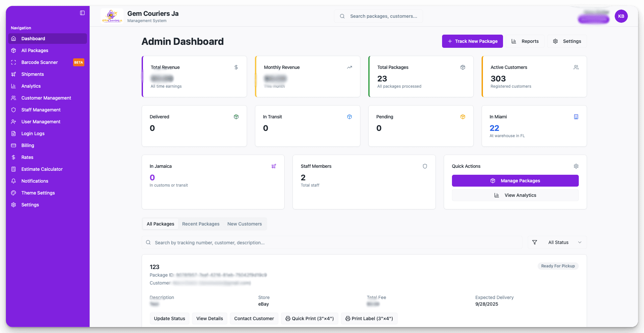Click the tracking number search field
The height and width of the screenshot is (333, 644).
[x=329, y=242]
